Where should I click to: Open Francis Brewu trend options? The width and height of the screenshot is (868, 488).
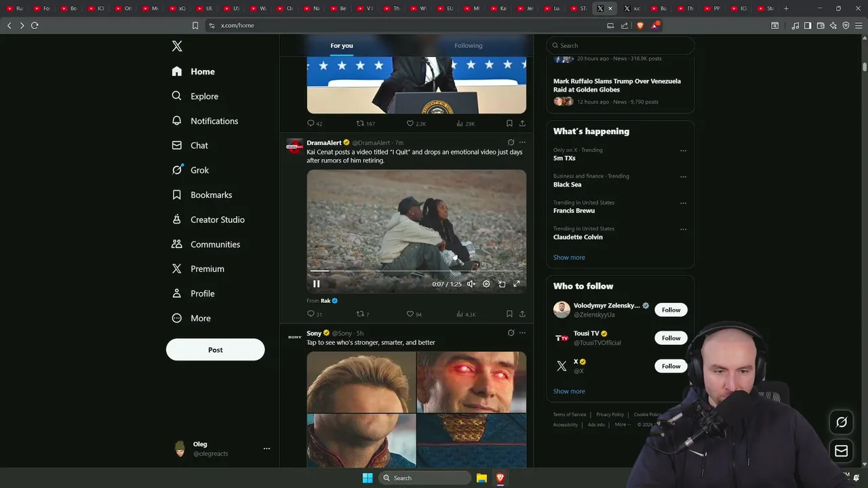pyautogui.click(x=683, y=203)
